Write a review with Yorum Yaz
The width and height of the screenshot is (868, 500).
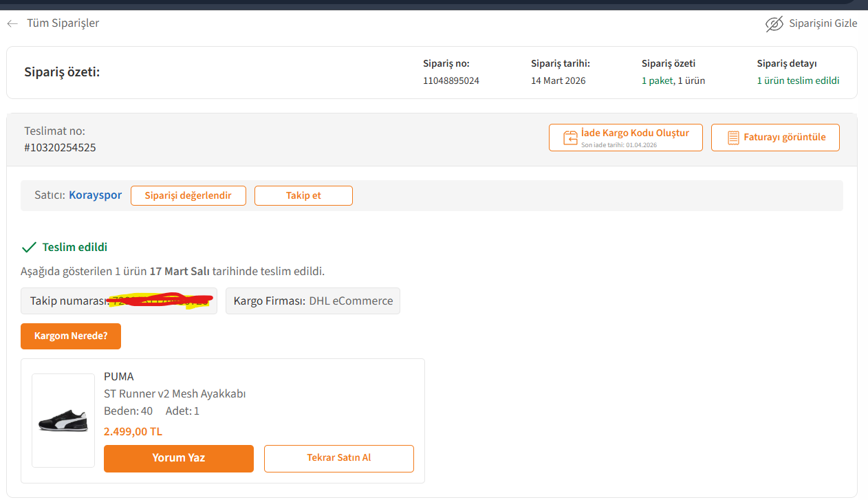[179, 458]
